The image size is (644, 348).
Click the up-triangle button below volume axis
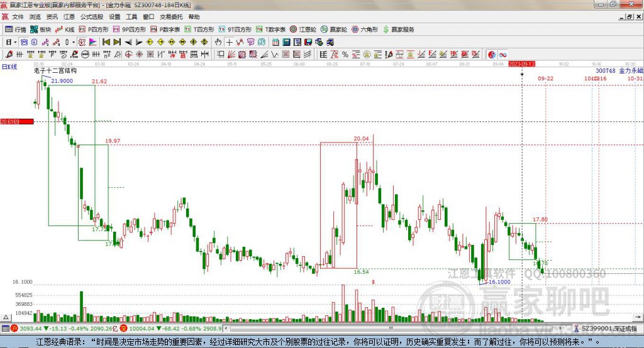[6, 317]
